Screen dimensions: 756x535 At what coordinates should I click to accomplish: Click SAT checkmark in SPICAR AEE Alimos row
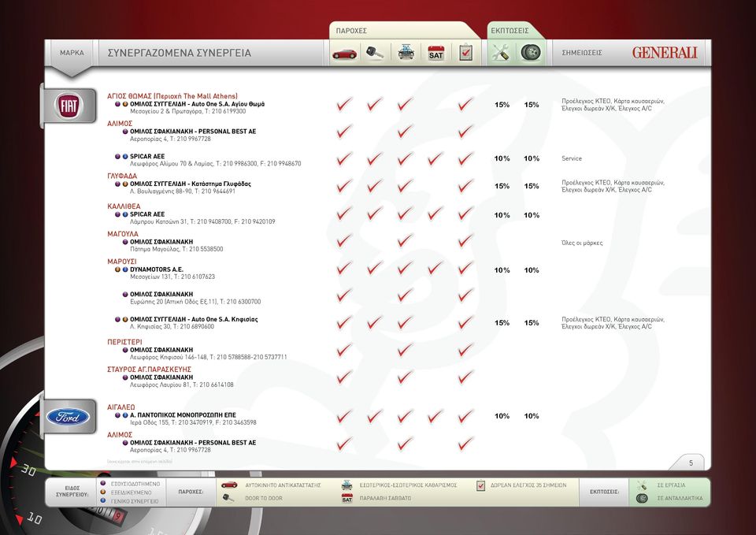coord(435,158)
